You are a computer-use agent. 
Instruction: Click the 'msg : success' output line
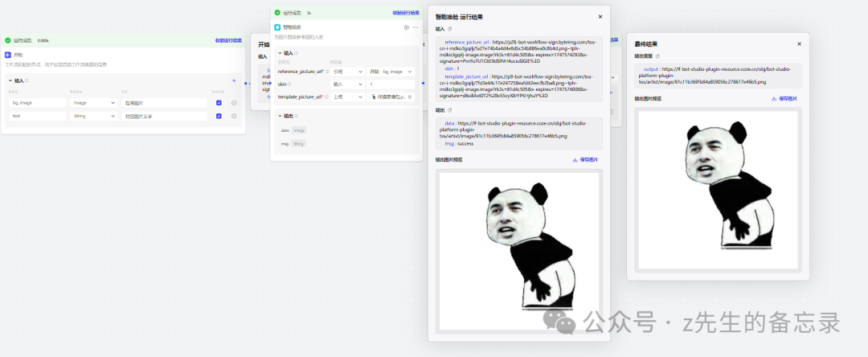pos(459,143)
